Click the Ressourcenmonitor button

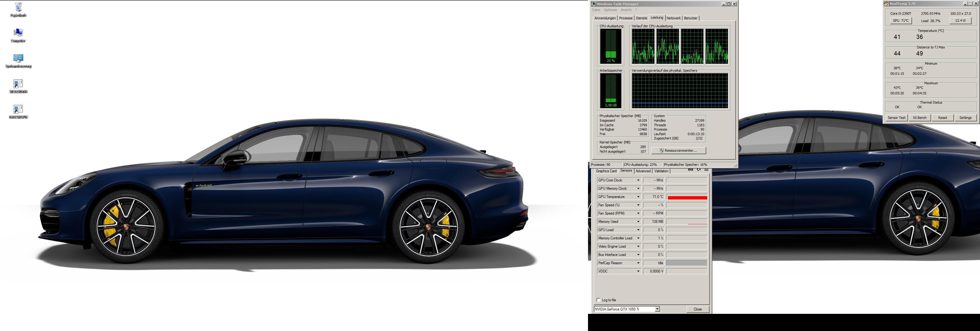pos(678,151)
